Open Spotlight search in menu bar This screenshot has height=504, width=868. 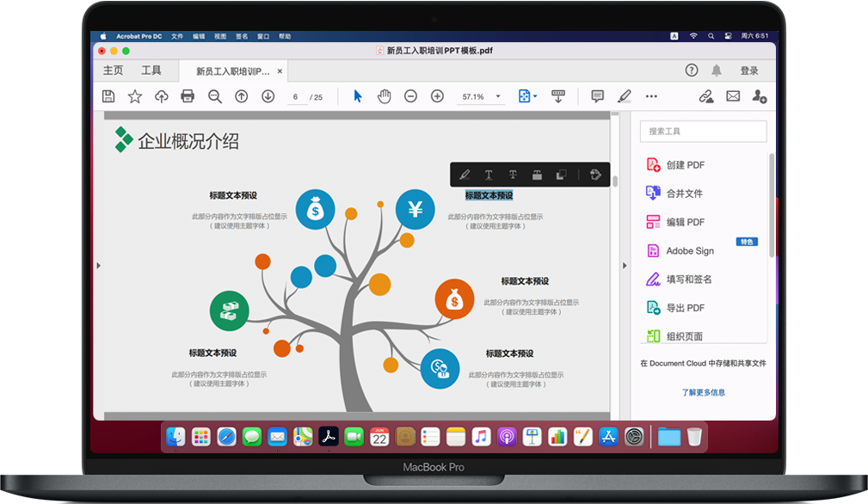711,36
